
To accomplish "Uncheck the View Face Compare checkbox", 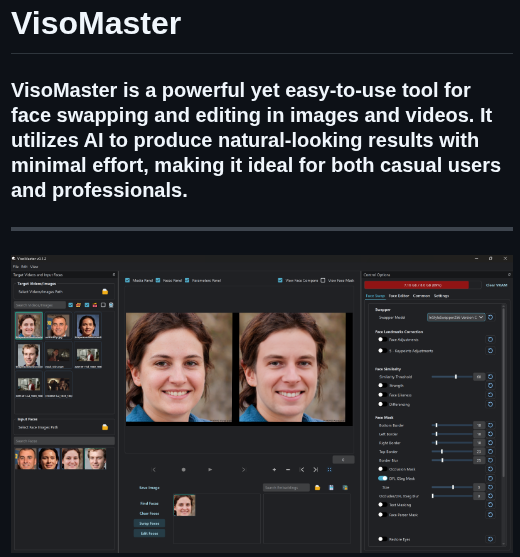I will pyautogui.click(x=280, y=280).
